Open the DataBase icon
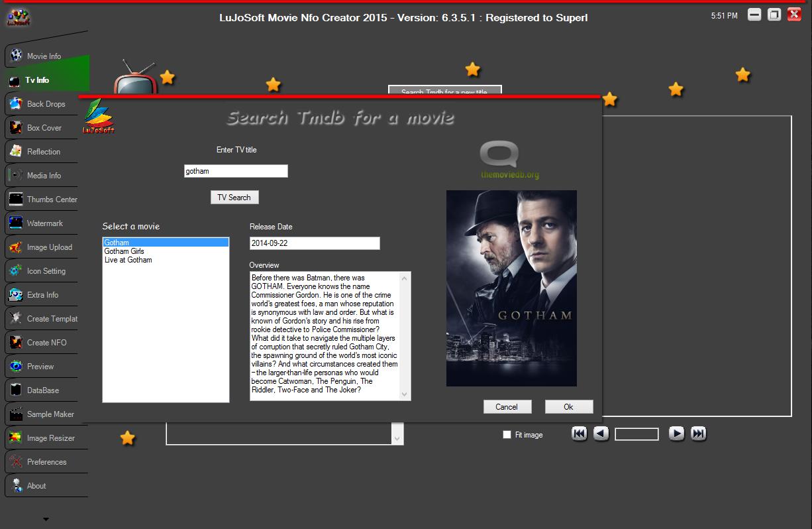 tap(16, 390)
